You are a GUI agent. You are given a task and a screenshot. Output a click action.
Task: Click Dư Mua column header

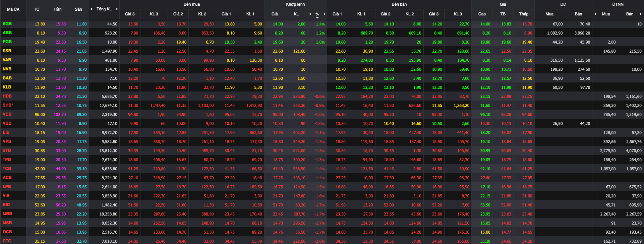pyautogui.click(x=549, y=14)
